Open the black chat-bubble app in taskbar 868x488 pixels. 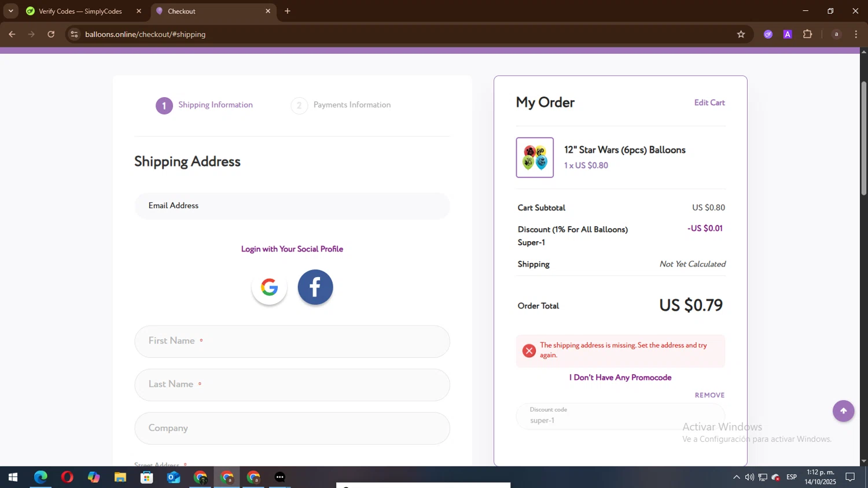pyautogui.click(x=280, y=477)
